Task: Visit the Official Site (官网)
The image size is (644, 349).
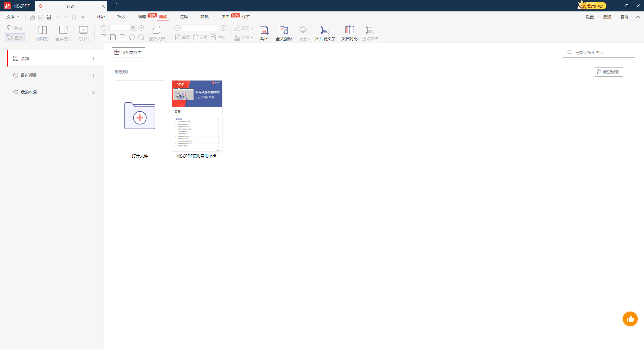Action: pyautogui.click(x=625, y=17)
